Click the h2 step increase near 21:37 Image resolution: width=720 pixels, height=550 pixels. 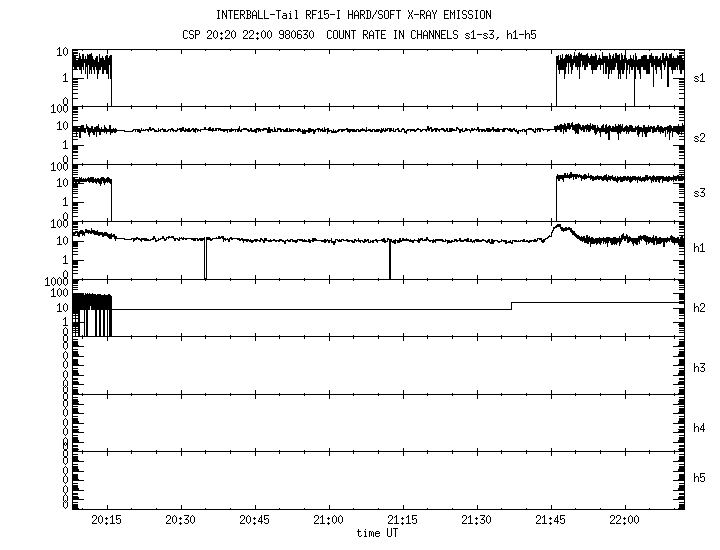pyautogui.click(x=511, y=304)
